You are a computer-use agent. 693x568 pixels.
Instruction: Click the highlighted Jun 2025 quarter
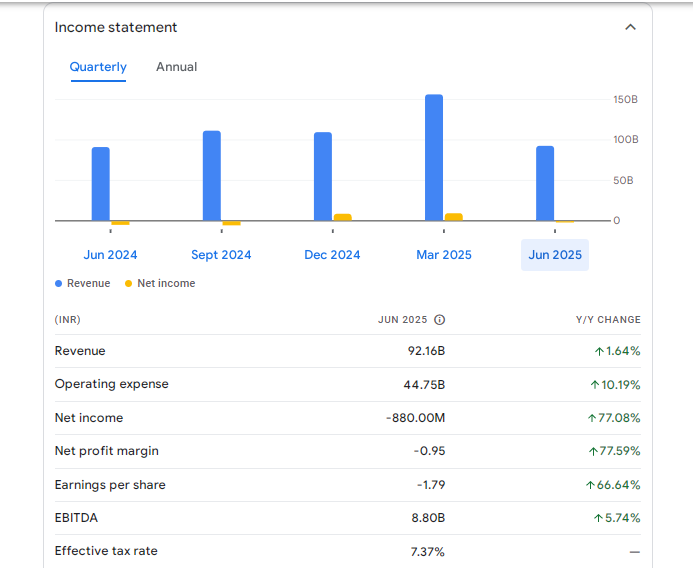coord(555,255)
